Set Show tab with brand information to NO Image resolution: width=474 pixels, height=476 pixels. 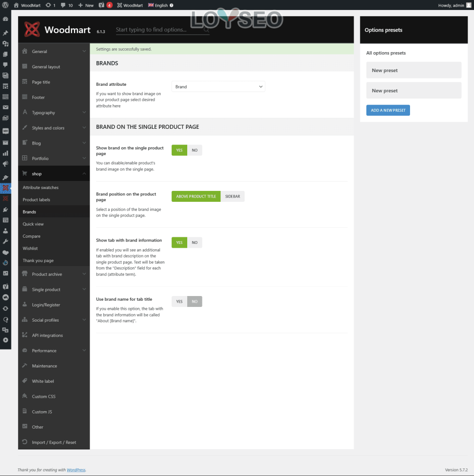point(194,242)
